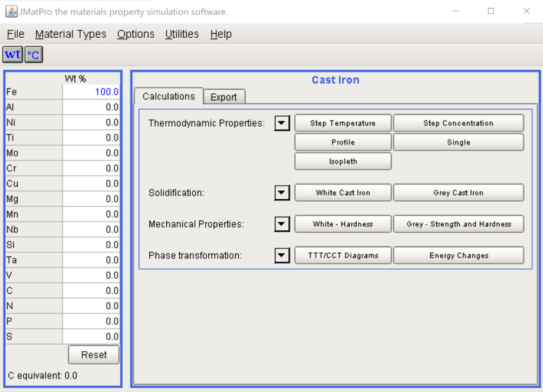Click the Mn element label
This screenshot has width=543, height=392.
tap(12, 214)
